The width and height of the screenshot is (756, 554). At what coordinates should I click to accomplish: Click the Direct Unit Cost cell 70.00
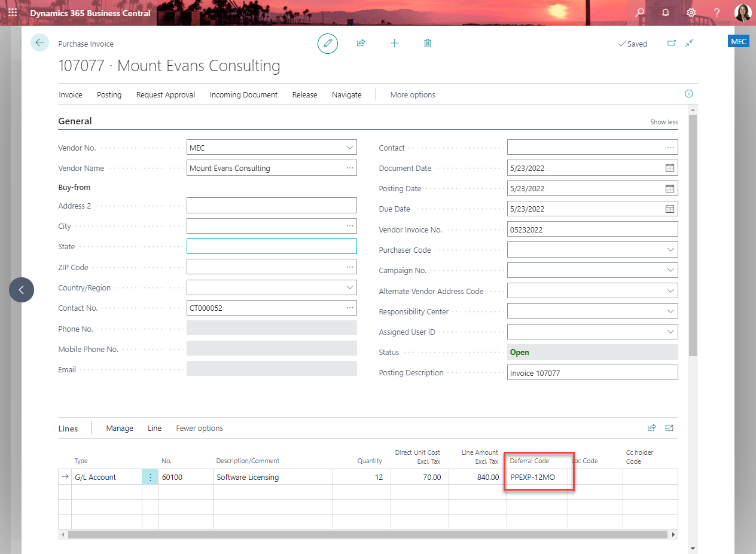tap(420, 477)
